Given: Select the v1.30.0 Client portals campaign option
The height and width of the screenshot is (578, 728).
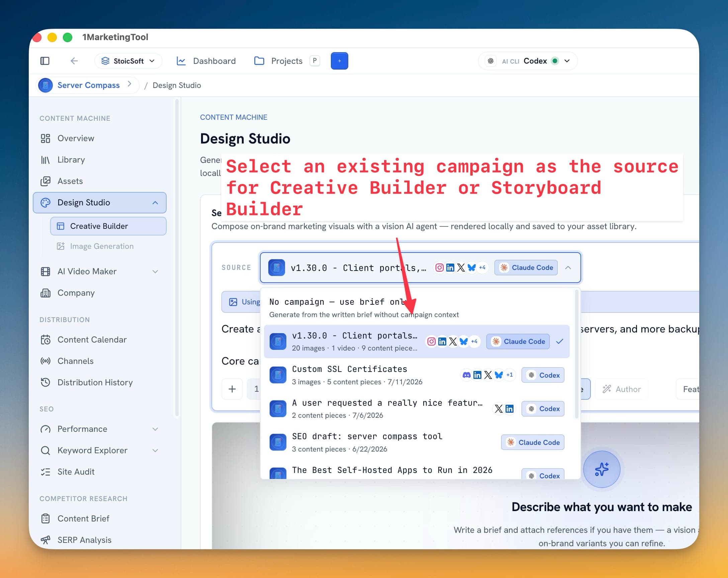Looking at the screenshot, I should point(417,341).
